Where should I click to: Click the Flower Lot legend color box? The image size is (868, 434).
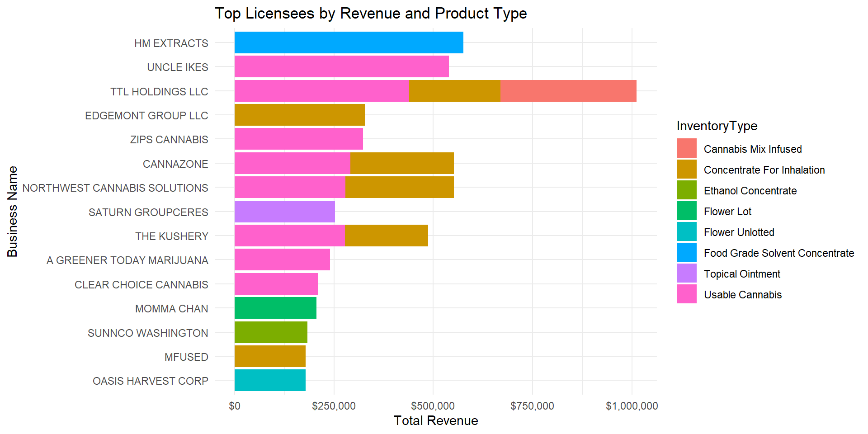pos(686,211)
